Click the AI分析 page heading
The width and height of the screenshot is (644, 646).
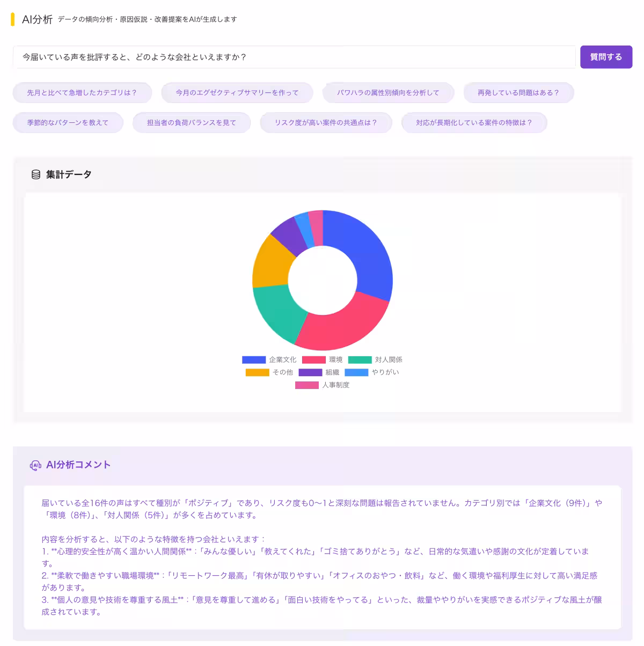[x=37, y=20]
